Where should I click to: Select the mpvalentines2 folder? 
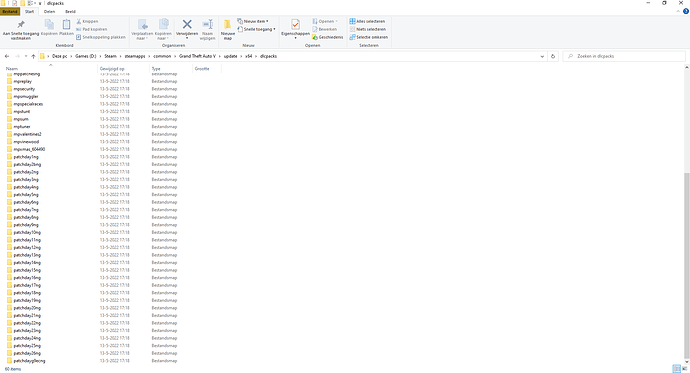click(27, 134)
